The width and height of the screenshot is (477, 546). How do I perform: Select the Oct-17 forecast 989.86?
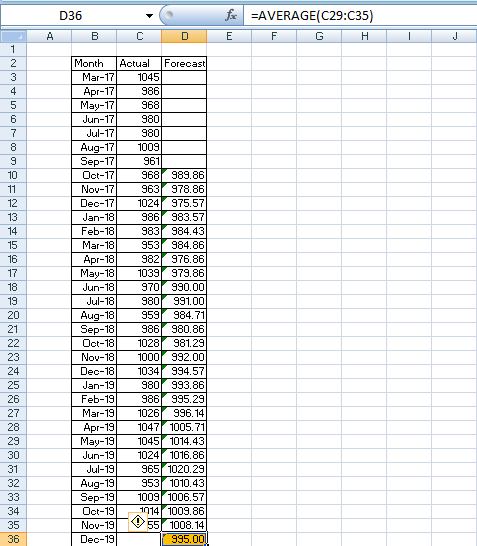click(x=184, y=175)
